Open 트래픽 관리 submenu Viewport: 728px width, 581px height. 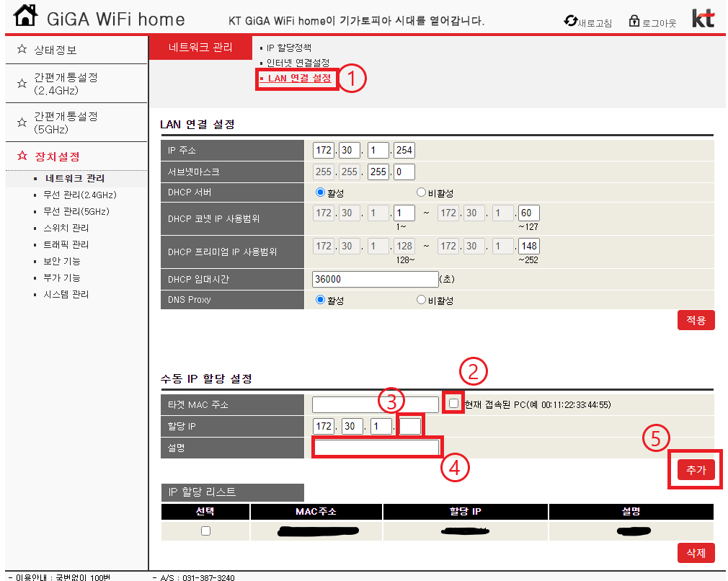tap(66, 245)
